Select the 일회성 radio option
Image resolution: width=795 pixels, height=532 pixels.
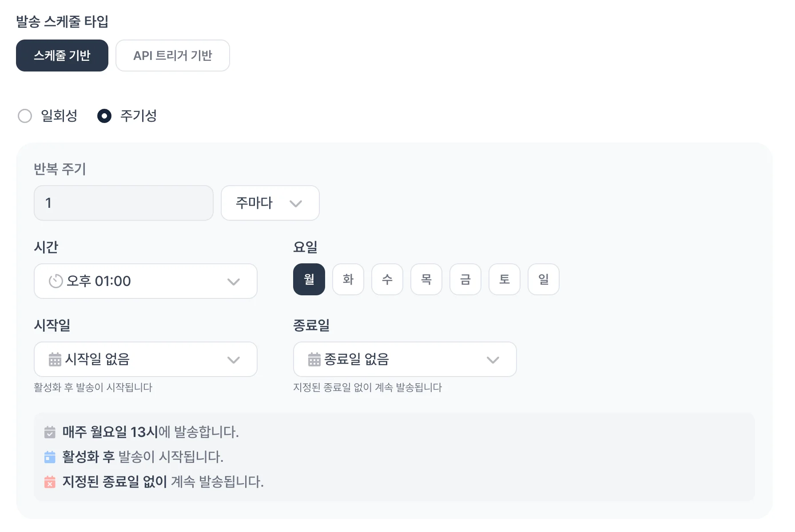tap(25, 116)
